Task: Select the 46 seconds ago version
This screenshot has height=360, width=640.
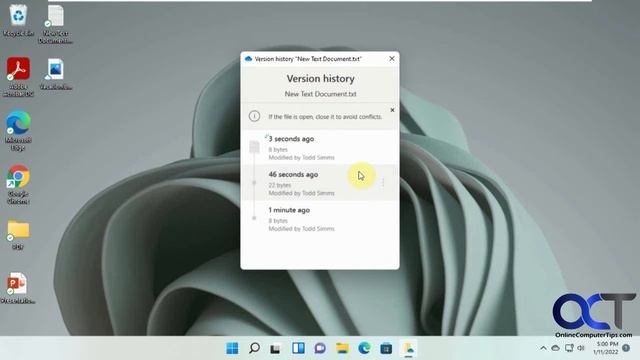Action: [x=320, y=183]
